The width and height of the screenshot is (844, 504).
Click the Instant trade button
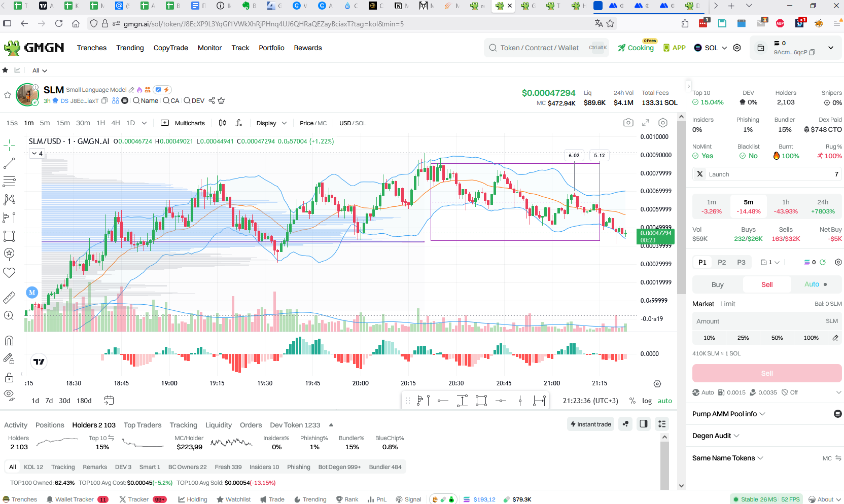(x=590, y=424)
